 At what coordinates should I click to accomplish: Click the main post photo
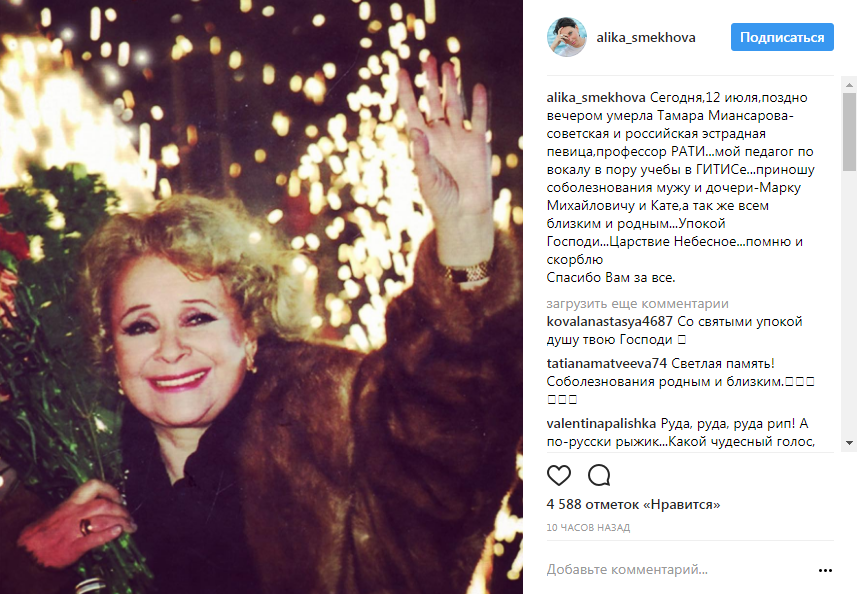(261, 297)
